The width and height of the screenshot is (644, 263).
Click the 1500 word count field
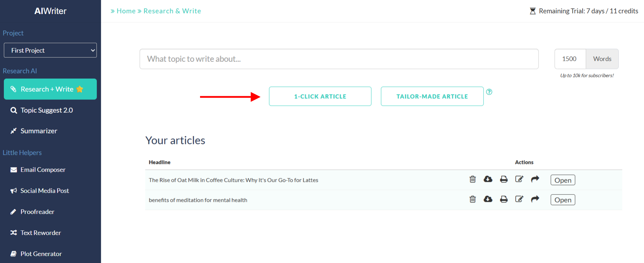570,59
